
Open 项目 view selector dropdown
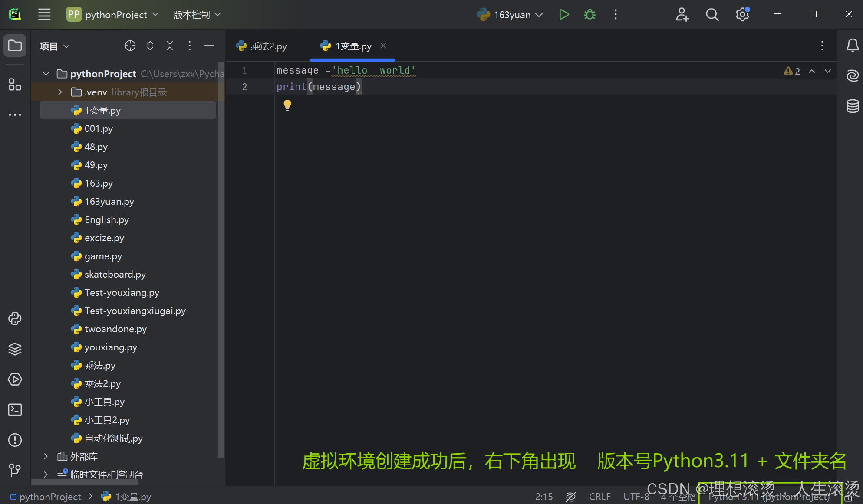(x=55, y=46)
